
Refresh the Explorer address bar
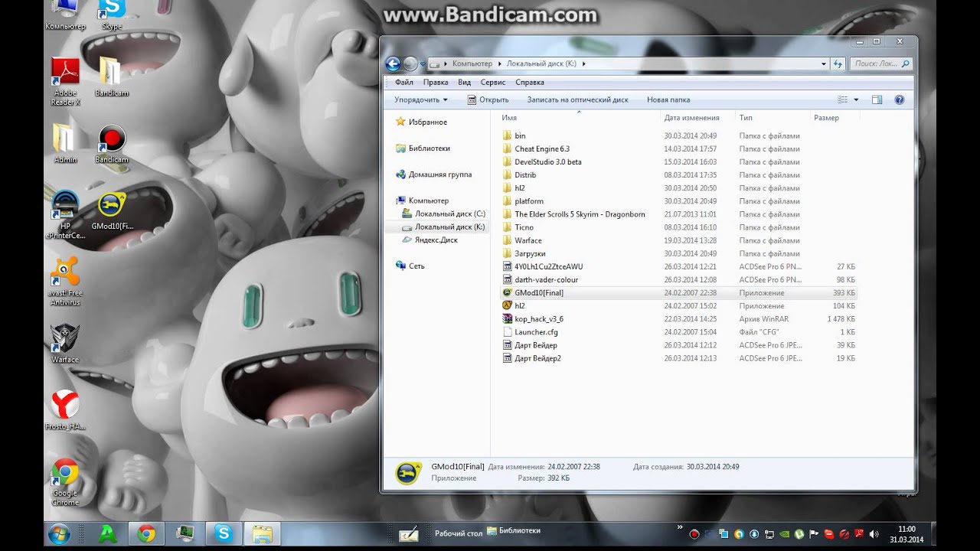[838, 64]
